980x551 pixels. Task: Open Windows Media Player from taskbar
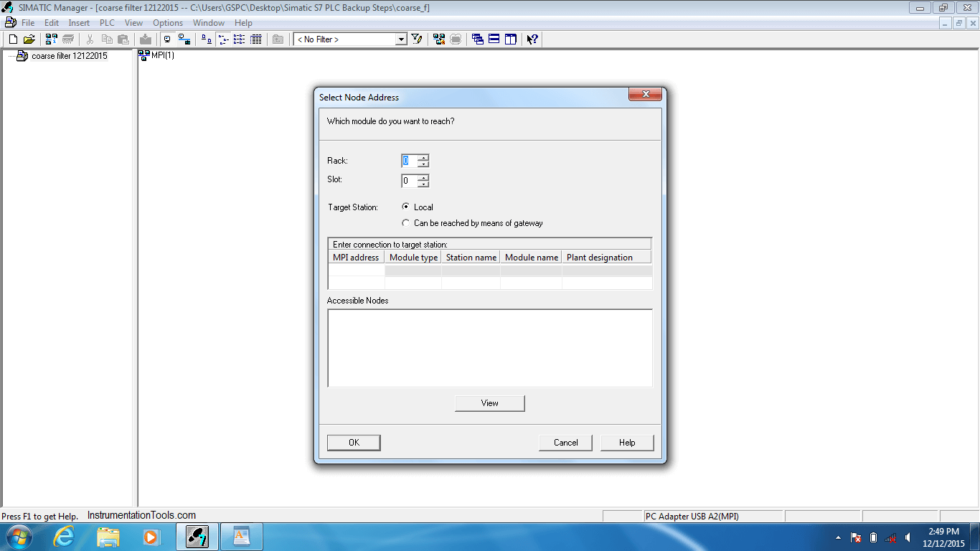(151, 537)
